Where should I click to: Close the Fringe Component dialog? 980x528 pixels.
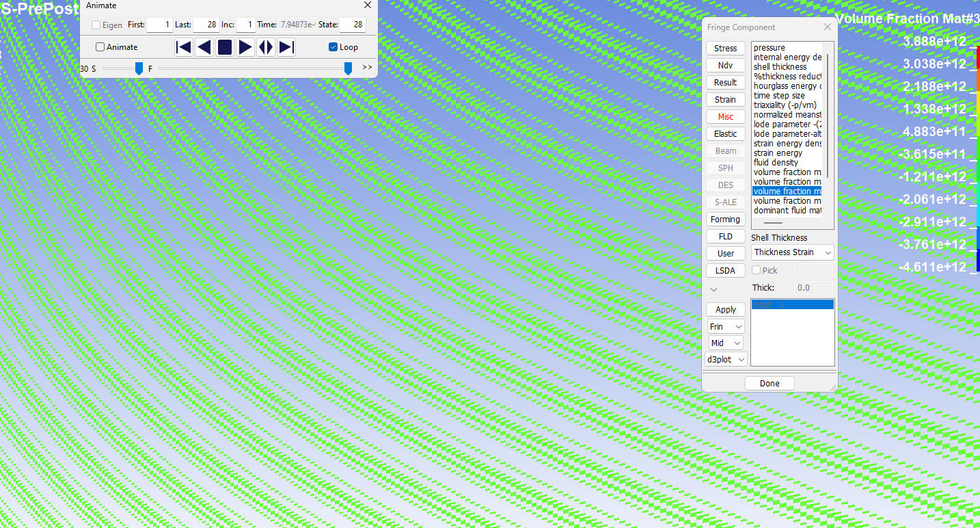pyautogui.click(x=828, y=27)
